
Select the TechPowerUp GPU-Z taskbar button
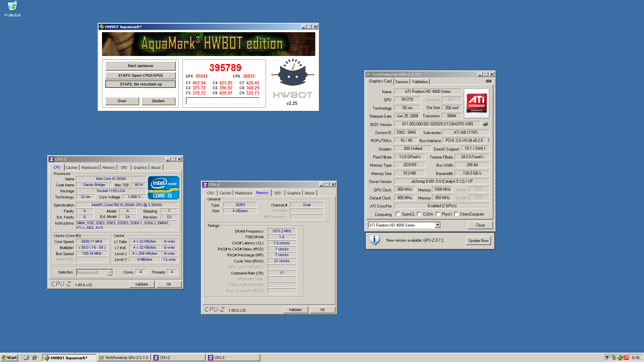click(x=124, y=358)
